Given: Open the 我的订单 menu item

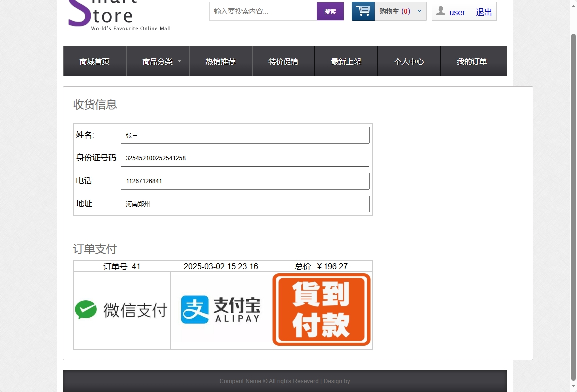Looking at the screenshot, I should tap(472, 61).
